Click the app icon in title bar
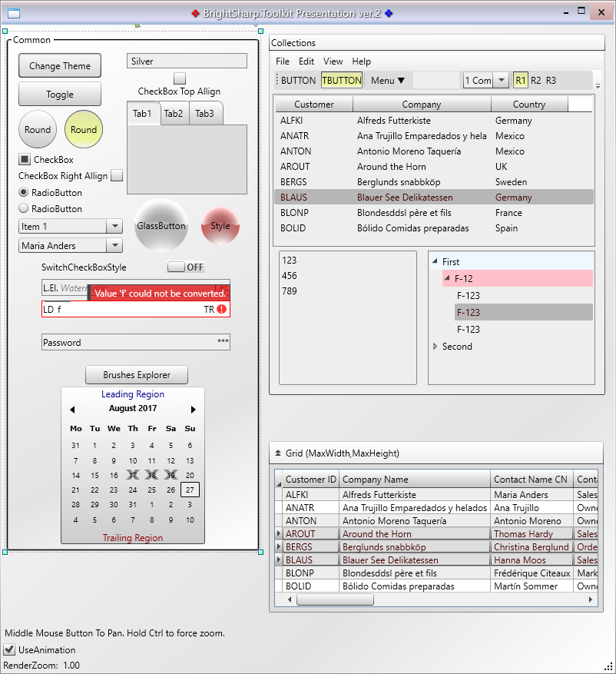The height and width of the screenshot is (674, 616). click(14, 13)
